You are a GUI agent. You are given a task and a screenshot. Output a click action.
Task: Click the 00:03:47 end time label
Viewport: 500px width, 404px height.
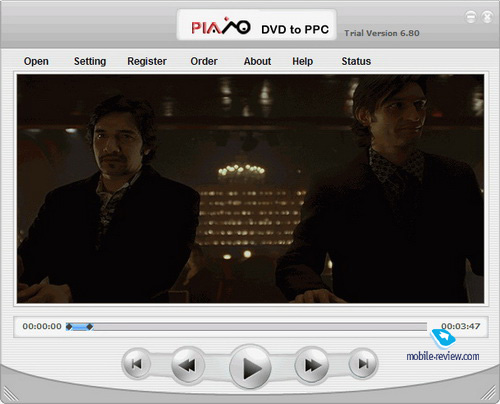461,326
